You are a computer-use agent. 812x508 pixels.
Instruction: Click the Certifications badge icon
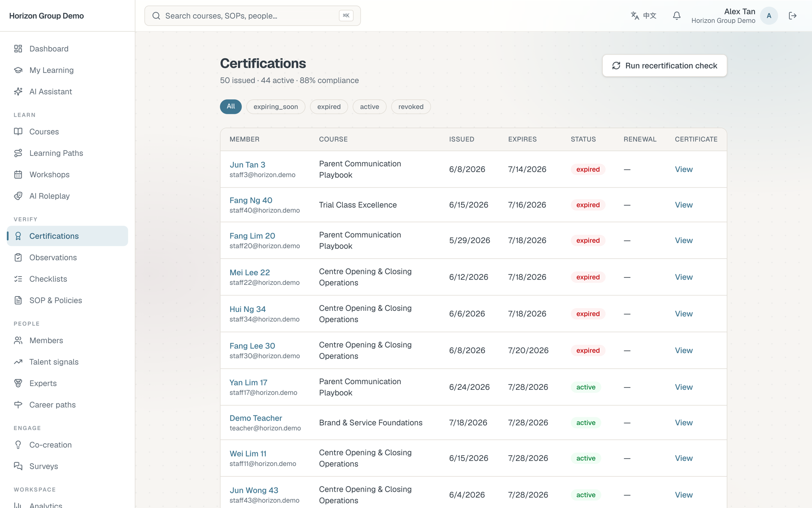point(18,236)
